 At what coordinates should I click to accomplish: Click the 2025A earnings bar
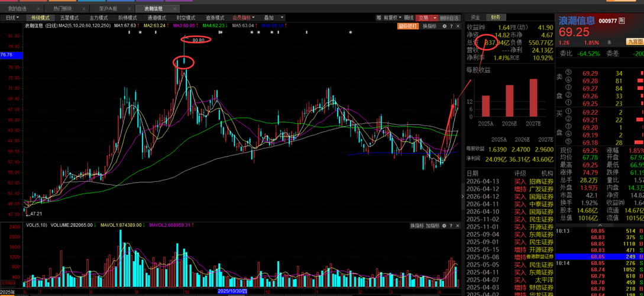coord(486,106)
